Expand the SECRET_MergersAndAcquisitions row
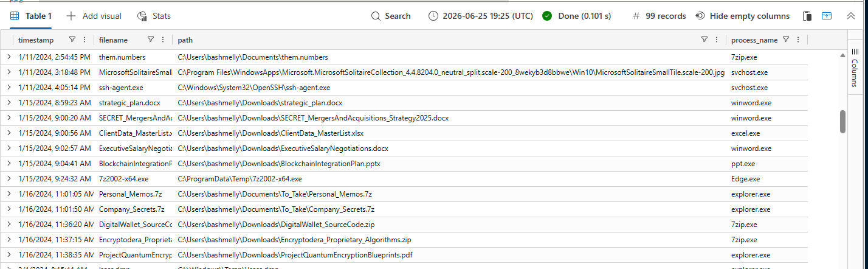This screenshot has width=868, height=269. (9, 118)
